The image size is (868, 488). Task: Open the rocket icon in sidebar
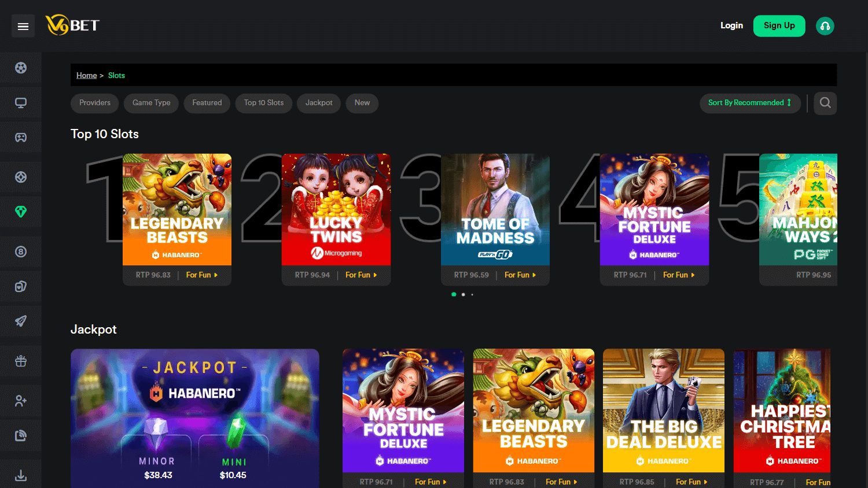click(21, 321)
